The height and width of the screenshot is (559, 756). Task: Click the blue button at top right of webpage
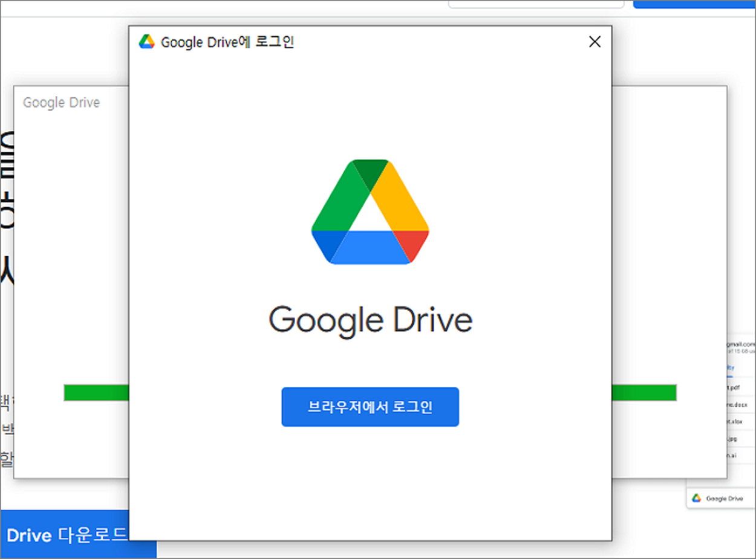[x=694, y=4]
